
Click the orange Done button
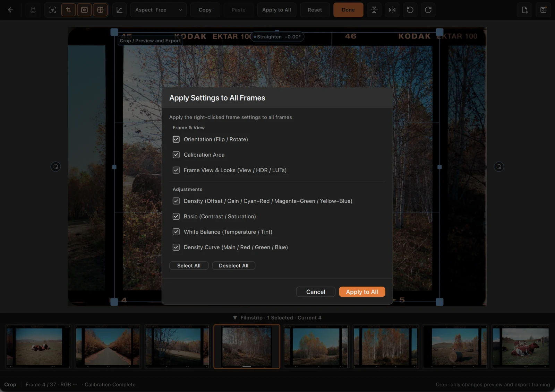348,10
